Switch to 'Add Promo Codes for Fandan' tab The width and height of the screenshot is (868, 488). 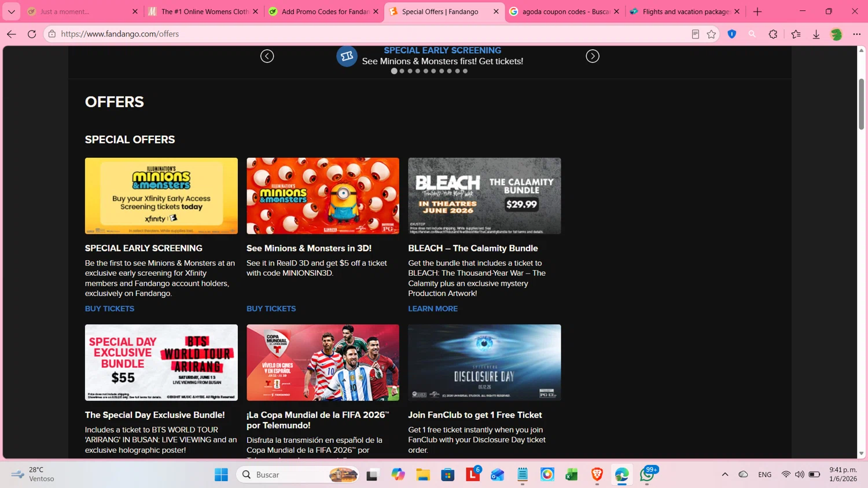point(324,12)
